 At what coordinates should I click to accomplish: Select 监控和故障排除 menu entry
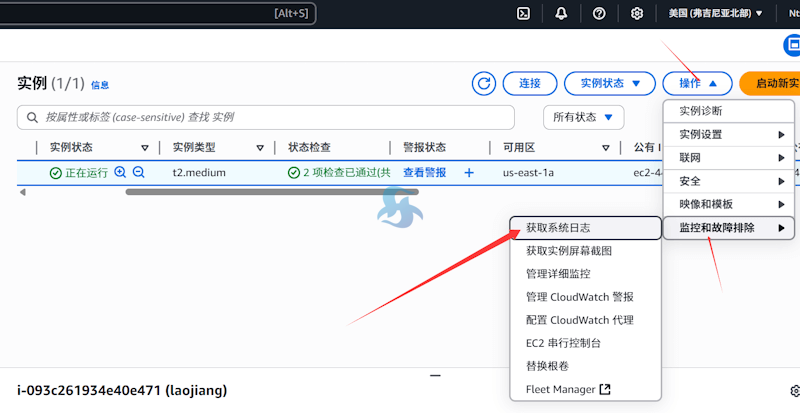[x=729, y=228]
